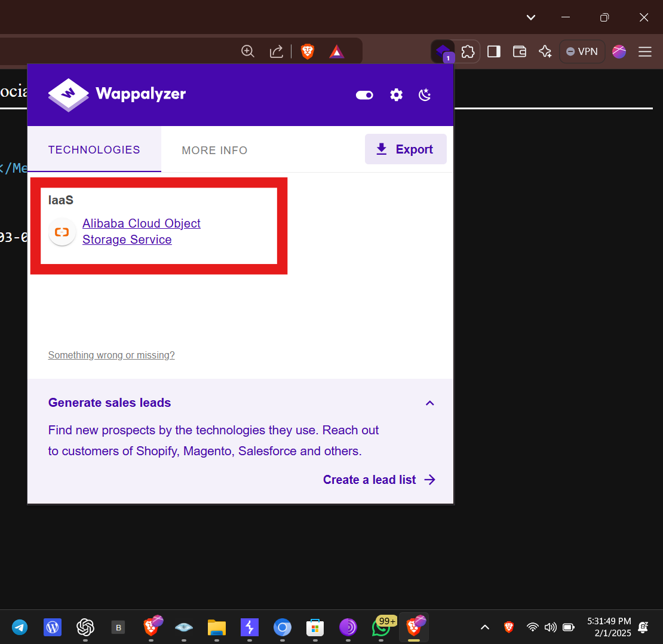Open Brave Shields lion icon

point(308,51)
